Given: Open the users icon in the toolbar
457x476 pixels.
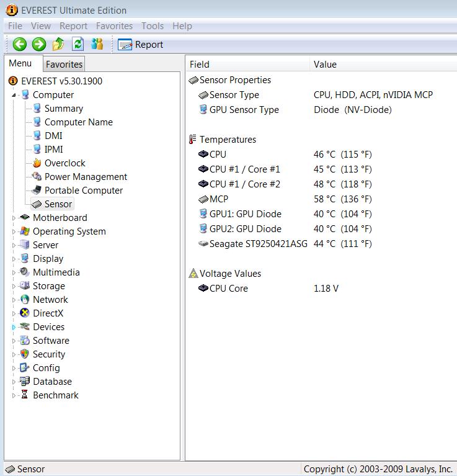Looking at the screenshot, I should coord(97,44).
